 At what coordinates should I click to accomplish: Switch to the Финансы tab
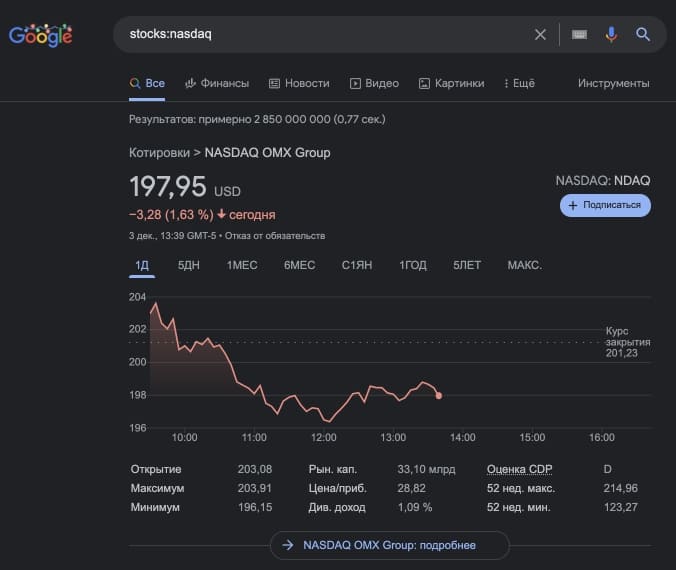tap(217, 83)
